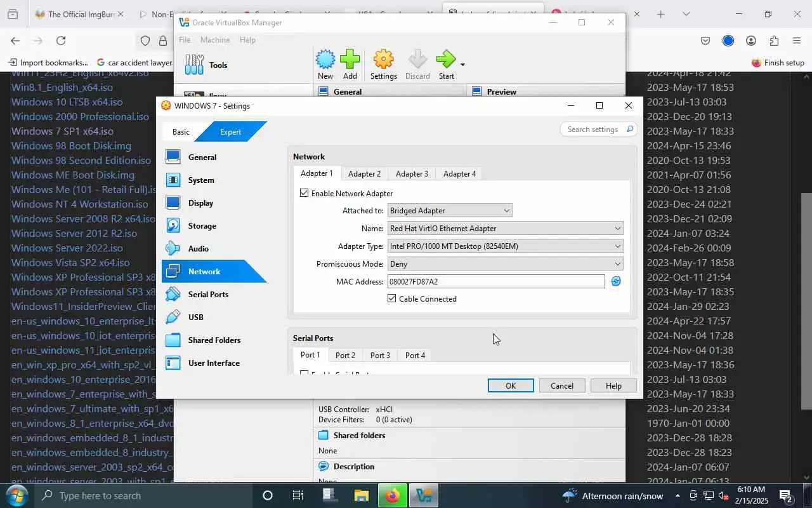Open Firefox extensions puzzle icon
The image size is (812, 508).
[x=774, y=41]
